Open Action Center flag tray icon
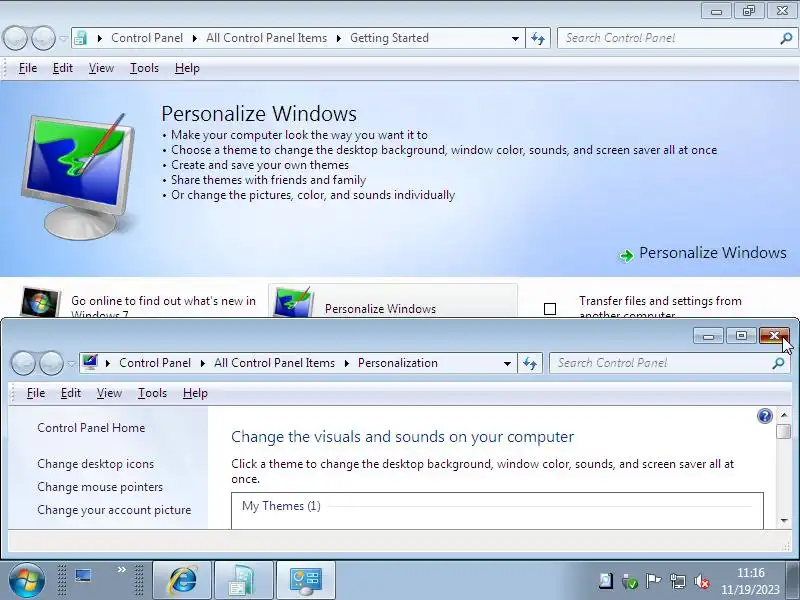This screenshot has height=600, width=800. coord(653,581)
